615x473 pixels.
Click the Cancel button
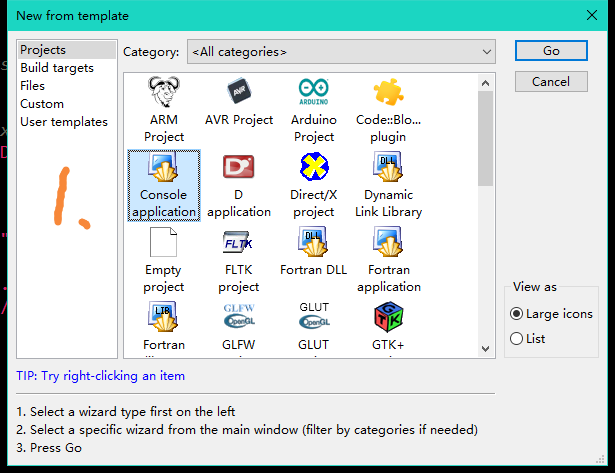coord(551,82)
